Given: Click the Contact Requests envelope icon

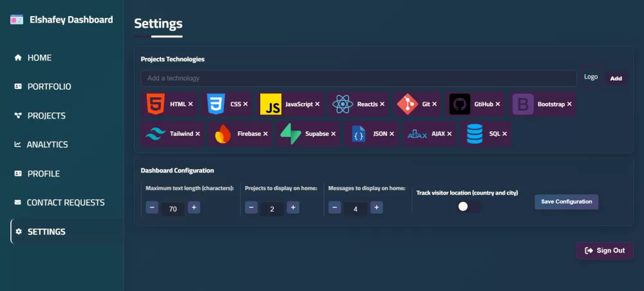Looking at the screenshot, I should [17, 202].
